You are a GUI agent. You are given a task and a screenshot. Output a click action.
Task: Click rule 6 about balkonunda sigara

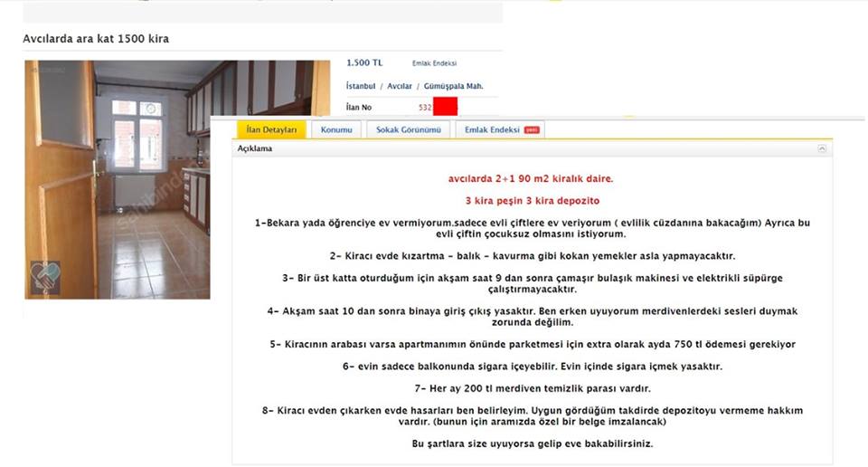pyautogui.click(x=532, y=367)
